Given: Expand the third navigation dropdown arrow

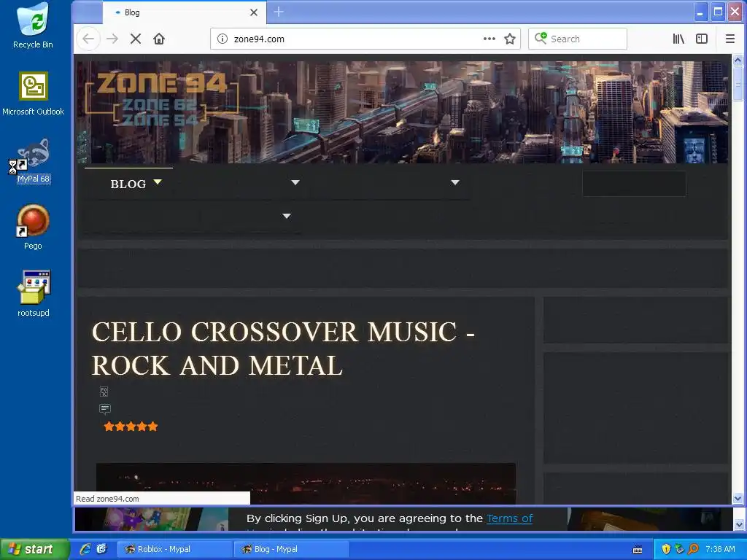Looking at the screenshot, I should (455, 182).
